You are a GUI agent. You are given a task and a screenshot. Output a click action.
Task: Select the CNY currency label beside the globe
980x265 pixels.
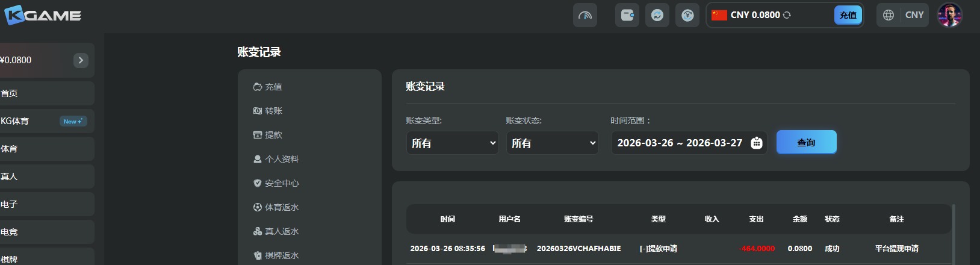coord(914,15)
